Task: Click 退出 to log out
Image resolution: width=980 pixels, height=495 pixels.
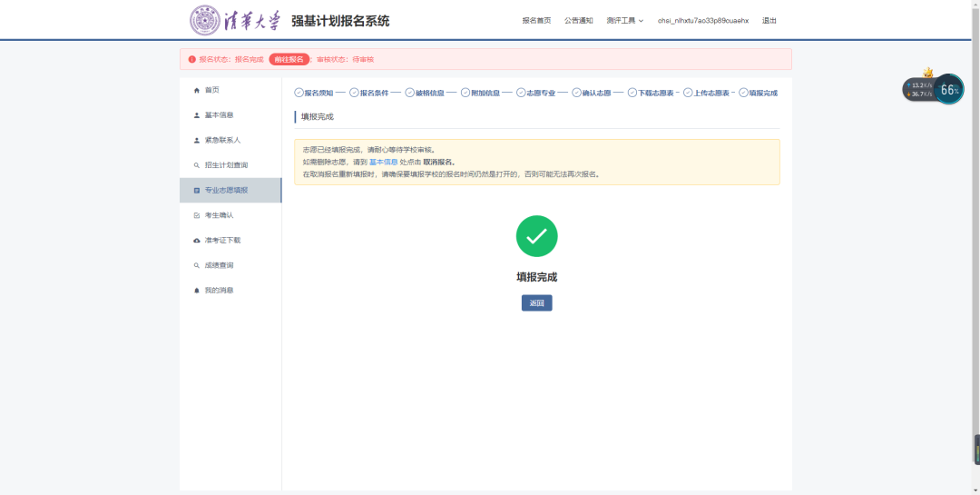Action: pyautogui.click(x=769, y=21)
